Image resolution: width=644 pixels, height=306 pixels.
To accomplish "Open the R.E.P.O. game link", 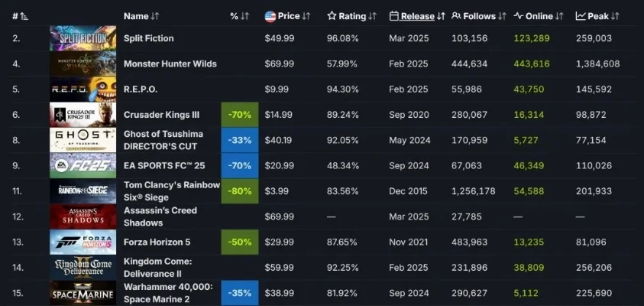I will pos(141,90).
